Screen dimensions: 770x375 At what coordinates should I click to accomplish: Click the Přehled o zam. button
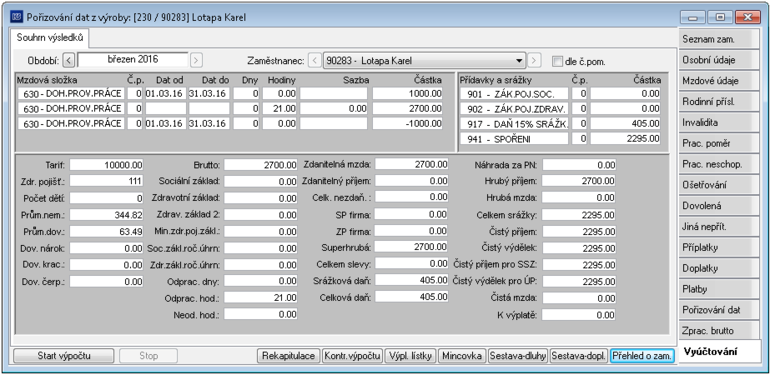(x=642, y=356)
